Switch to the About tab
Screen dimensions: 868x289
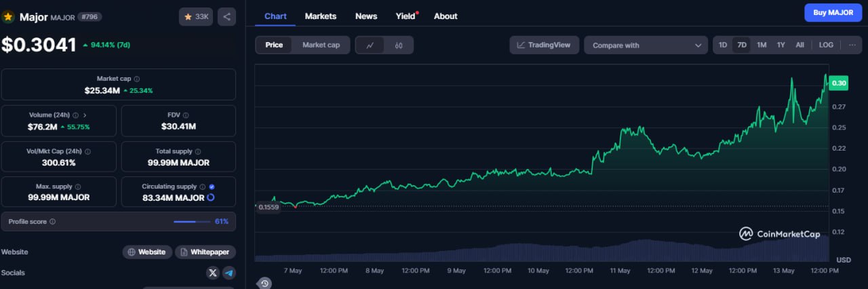click(x=446, y=16)
